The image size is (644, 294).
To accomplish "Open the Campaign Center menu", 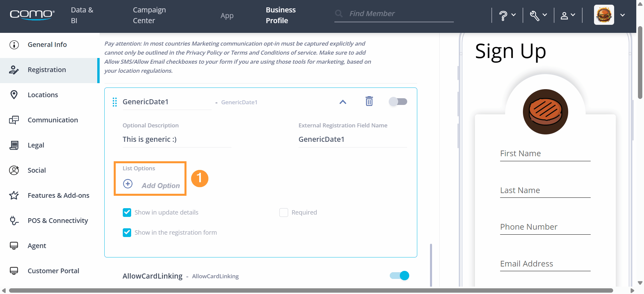I will pos(149,15).
